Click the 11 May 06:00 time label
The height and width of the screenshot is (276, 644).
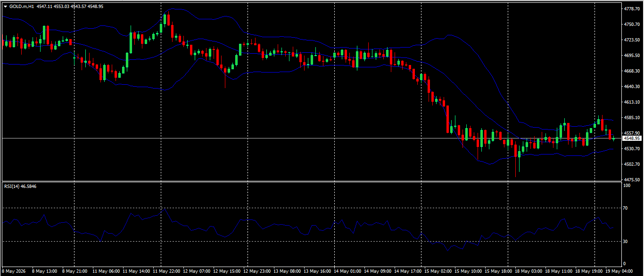(x=106, y=271)
